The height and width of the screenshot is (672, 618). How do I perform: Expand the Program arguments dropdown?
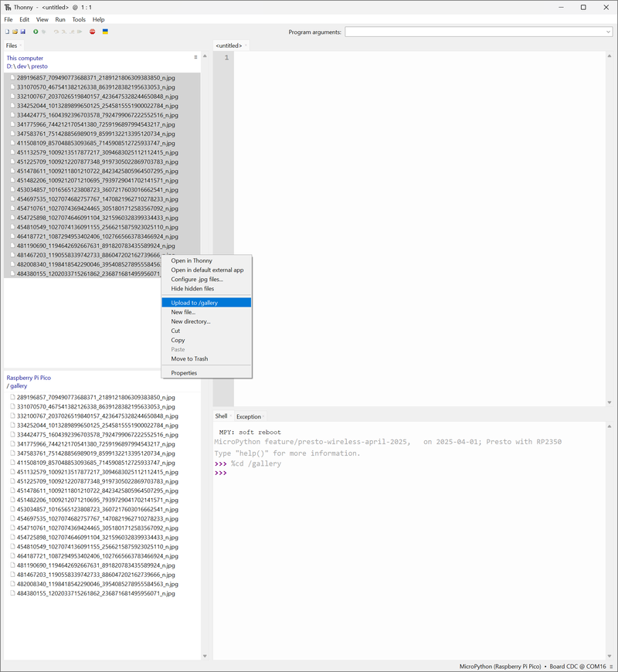tap(608, 32)
